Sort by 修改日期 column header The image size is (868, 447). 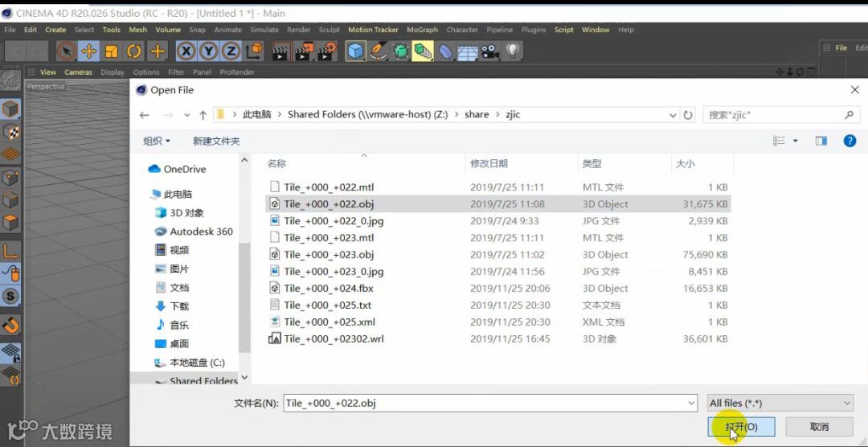489,163
